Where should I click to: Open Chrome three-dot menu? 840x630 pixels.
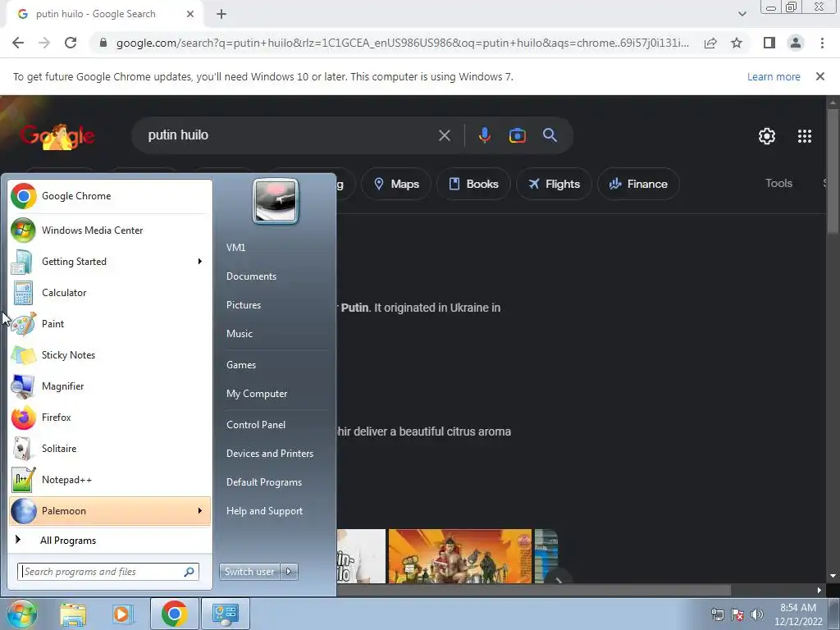click(x=822, y=43)
